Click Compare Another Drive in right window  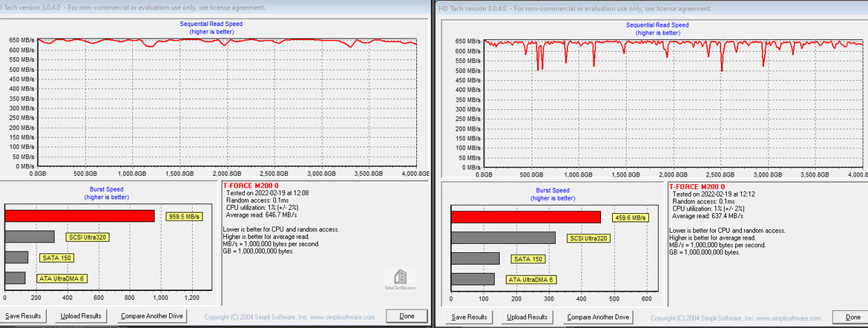599,317
